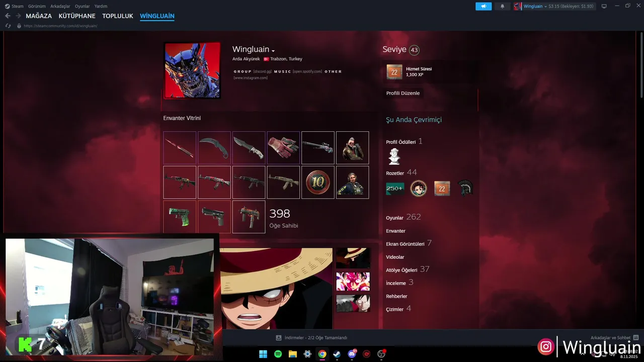Screen dimensions: 644x362
Task: Open Google Chrome from the taskbar
Action: pyautogui.click(x=323, y=354)
